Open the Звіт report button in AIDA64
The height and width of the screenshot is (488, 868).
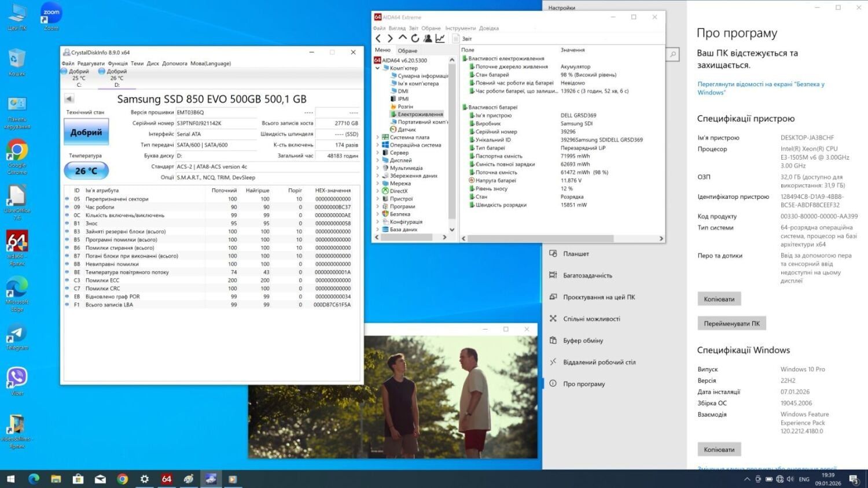462,39
